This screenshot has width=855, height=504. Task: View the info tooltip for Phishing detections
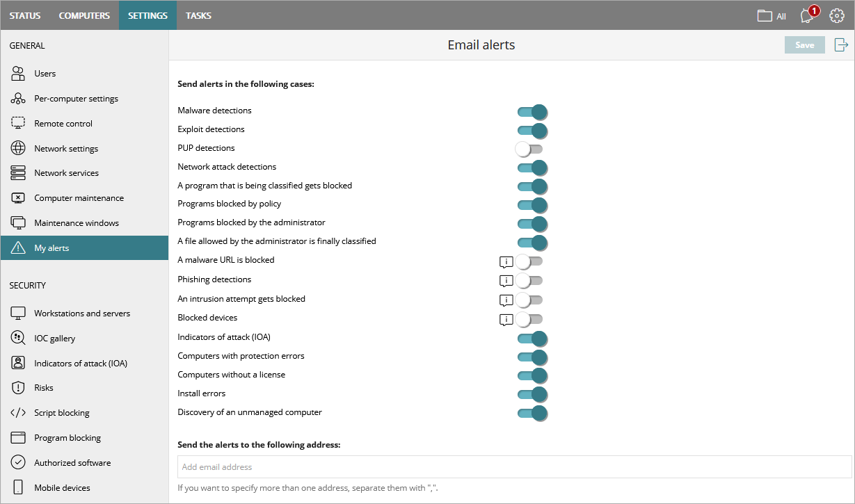tap(506, 281)
